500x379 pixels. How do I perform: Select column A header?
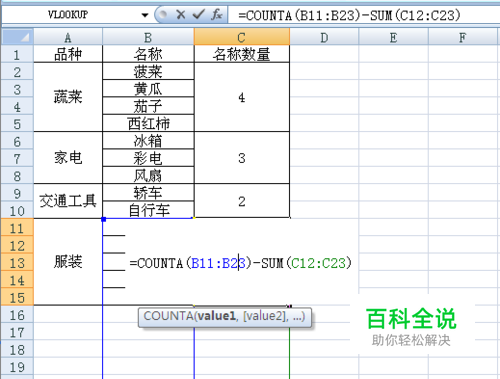click(68, 37)
